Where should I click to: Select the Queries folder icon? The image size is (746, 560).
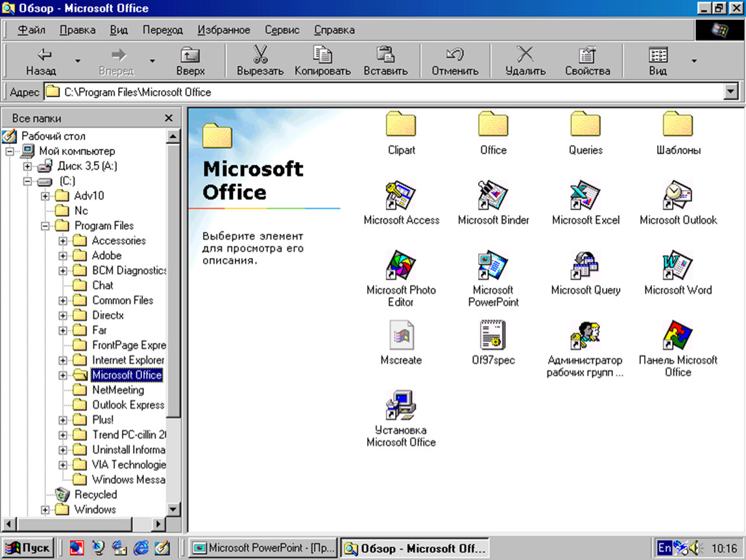coord(585,124)
